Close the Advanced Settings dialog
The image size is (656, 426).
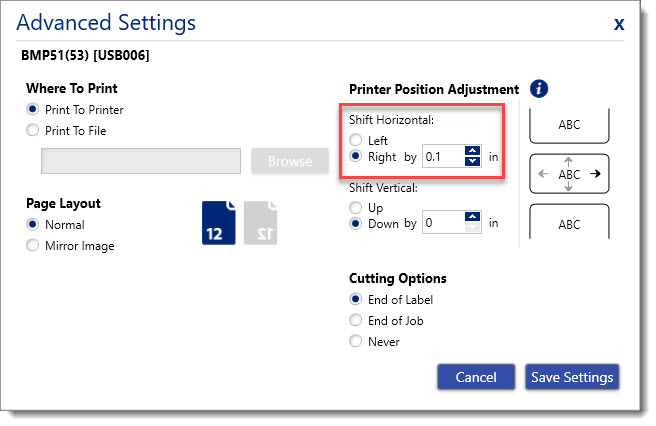pos(619,24)
